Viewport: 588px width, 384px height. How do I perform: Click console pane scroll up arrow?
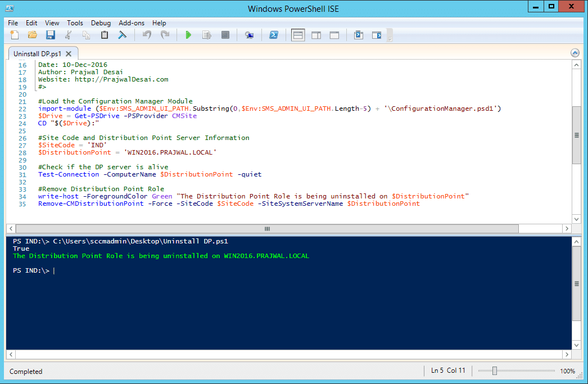pos(576,242)
